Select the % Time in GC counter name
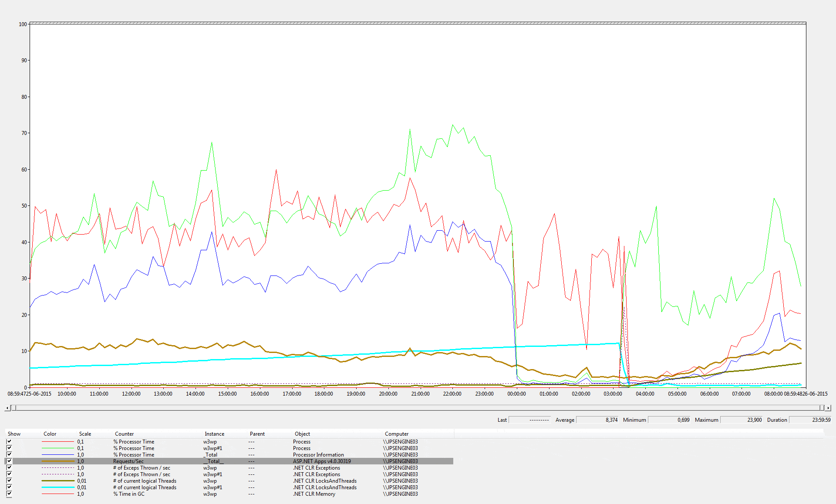This screenshot has width=836, height=504. [129, 494]
